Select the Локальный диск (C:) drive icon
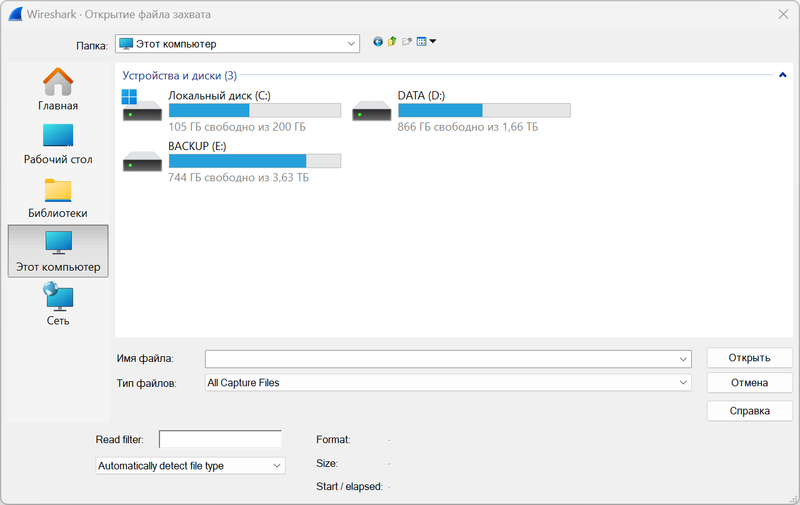This screenshot has width=800, height=505. (x=142, y=106)
